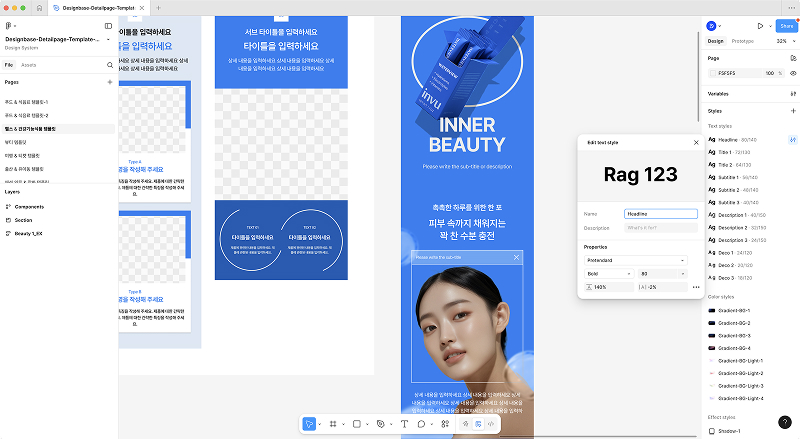The image size is (800, 439).
Task: Click the blue Share button
Action: [786, 26]
